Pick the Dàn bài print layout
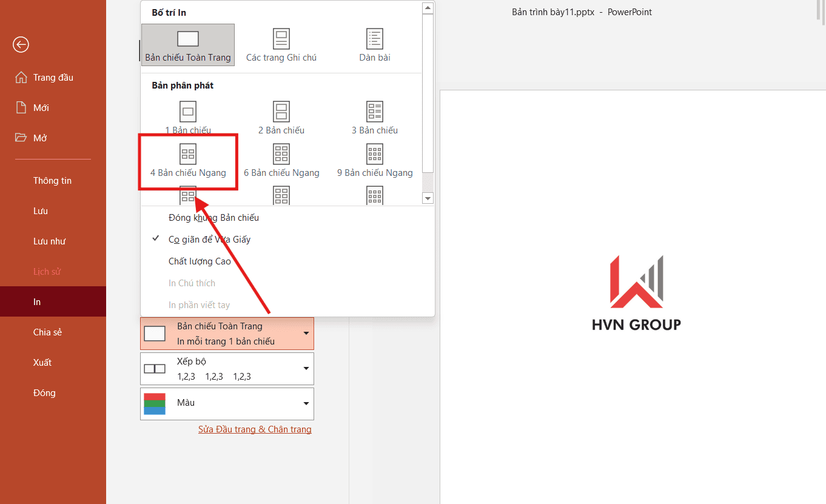 pyautogui.click(x=374, y=44)
